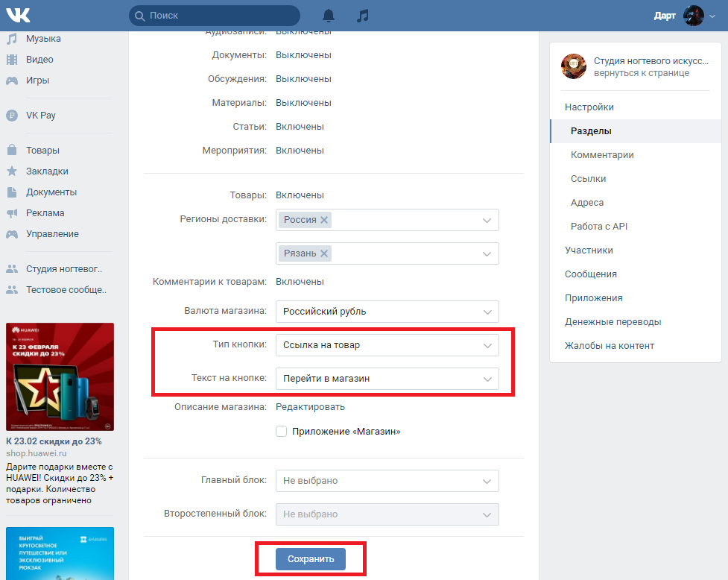Go to Участники in right menu

589,250
